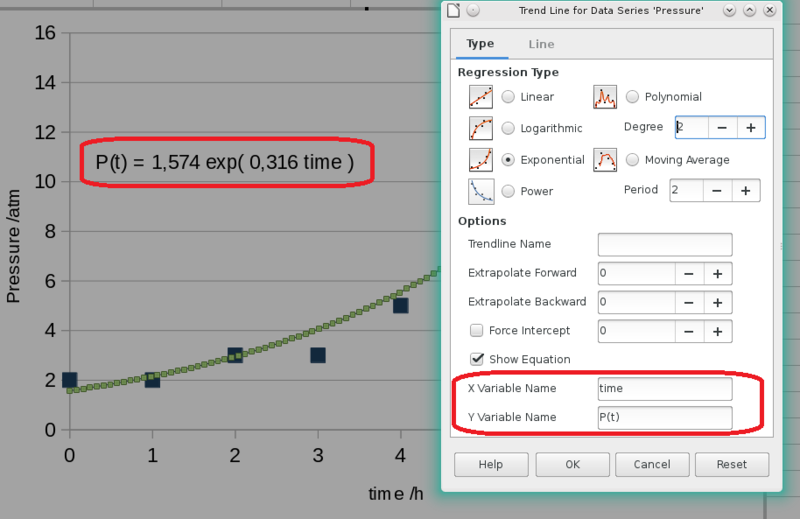
Task: Decrease the Moving Average Period with minus
Action: click(x=717, y=190)
